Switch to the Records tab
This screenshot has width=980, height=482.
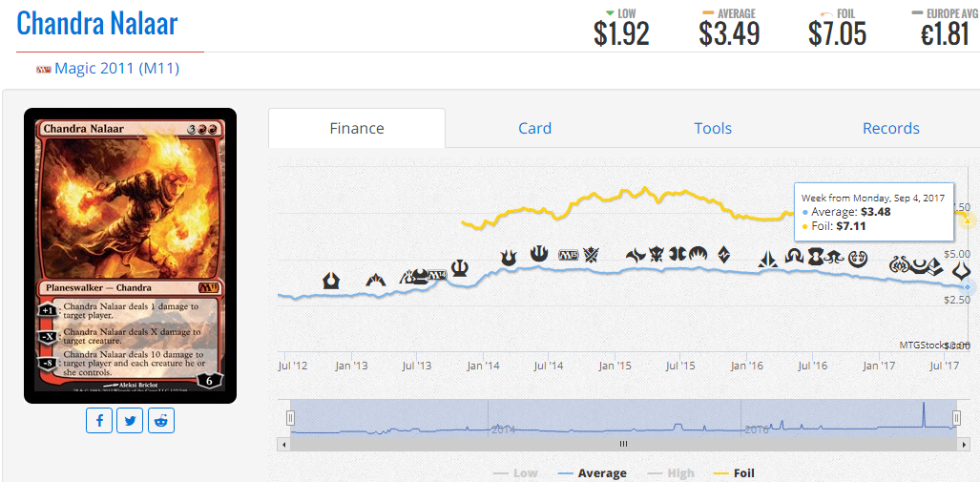tap(891, 128)
